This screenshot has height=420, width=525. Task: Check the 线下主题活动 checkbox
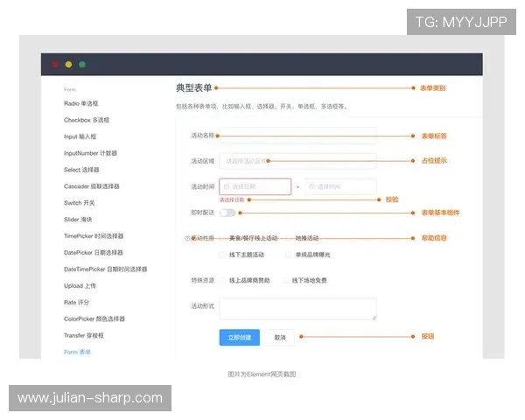[x=222, y=255]
